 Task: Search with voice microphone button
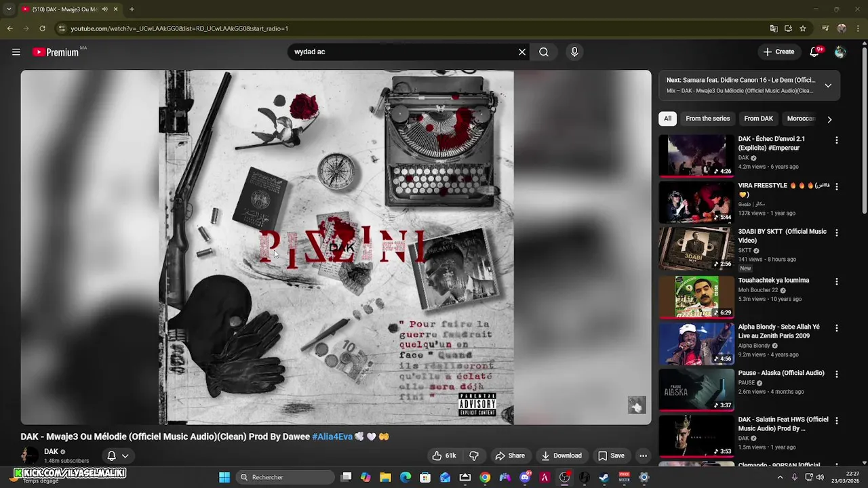574,52
